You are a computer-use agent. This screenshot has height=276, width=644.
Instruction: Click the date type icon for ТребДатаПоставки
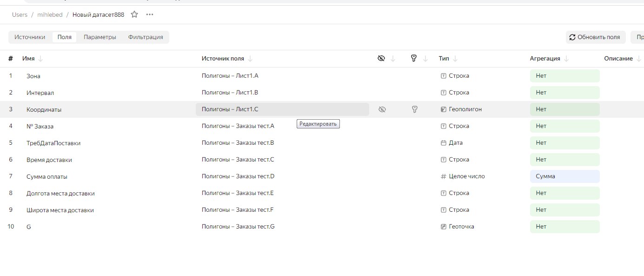(x=443, y=143)
